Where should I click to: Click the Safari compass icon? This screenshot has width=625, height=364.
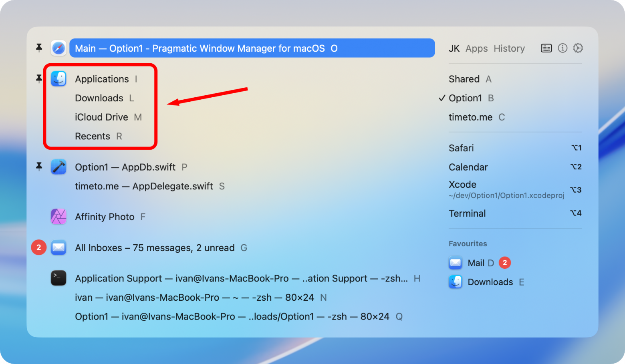pos(58,48)
